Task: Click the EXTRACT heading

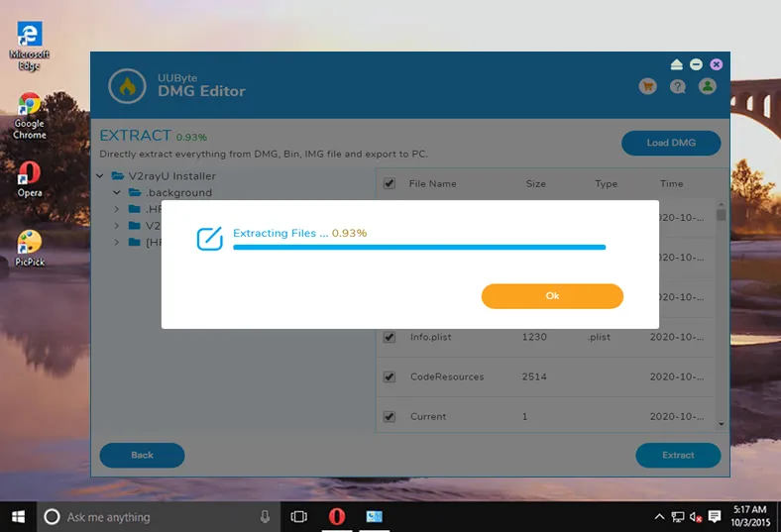Action: click(135, 136)
